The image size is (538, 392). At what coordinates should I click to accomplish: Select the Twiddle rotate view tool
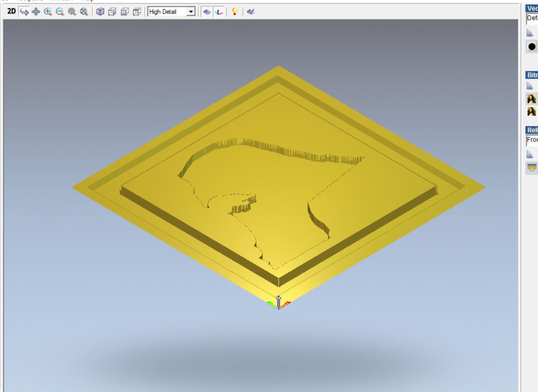(24, 12)
